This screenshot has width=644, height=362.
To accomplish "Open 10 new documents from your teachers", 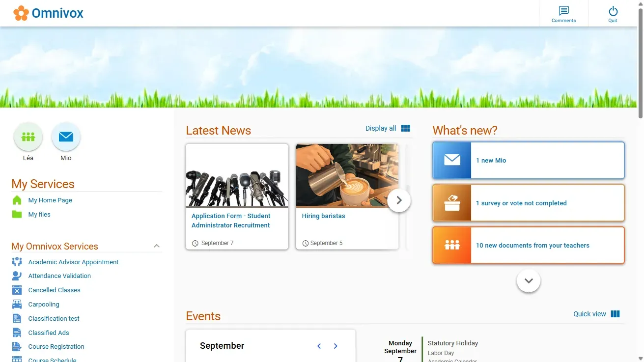I will (529, 245).
